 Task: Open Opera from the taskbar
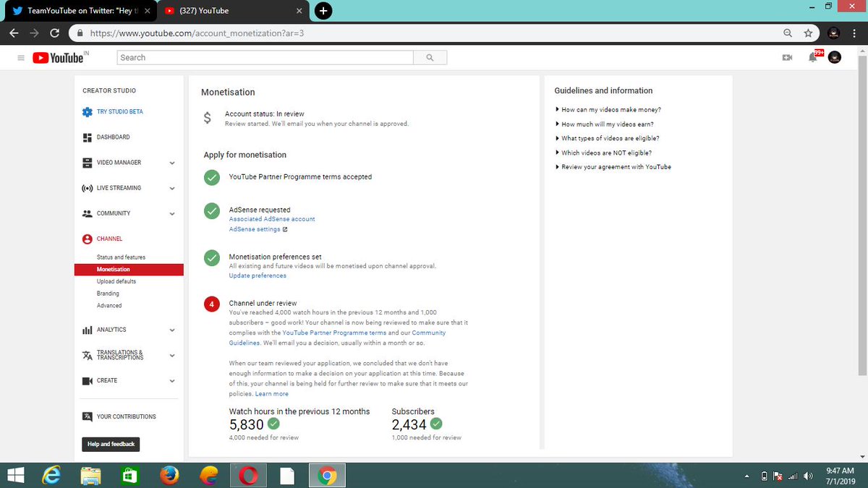click(x=248, y=476)
